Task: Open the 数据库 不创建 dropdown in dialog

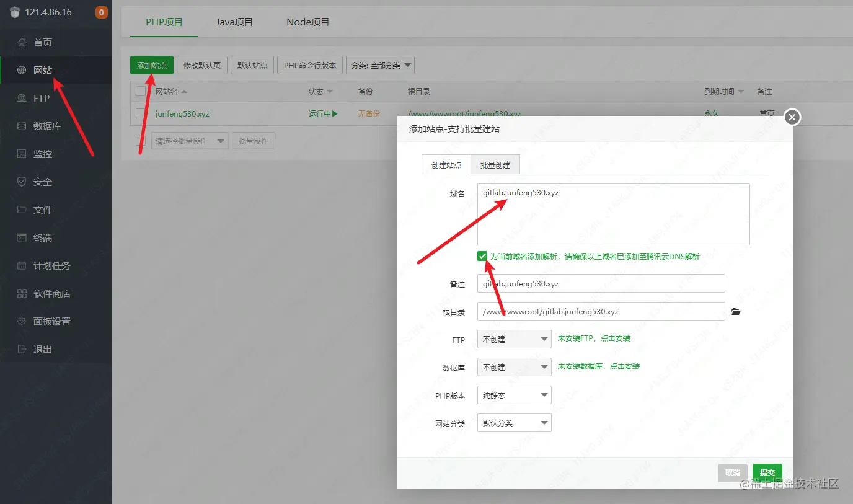Action: 515,367
